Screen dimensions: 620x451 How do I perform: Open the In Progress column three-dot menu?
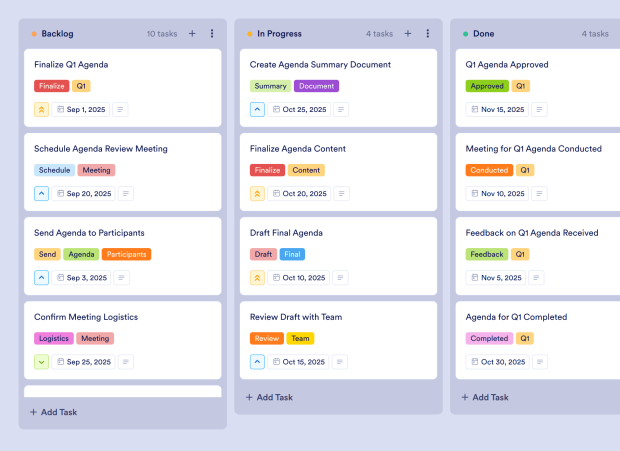coord(428,33)
